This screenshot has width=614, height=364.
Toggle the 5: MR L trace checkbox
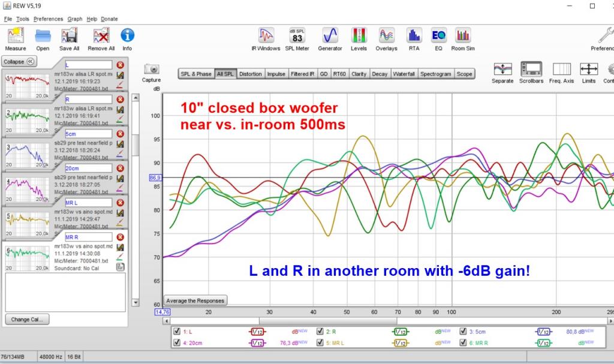[320, 343]
